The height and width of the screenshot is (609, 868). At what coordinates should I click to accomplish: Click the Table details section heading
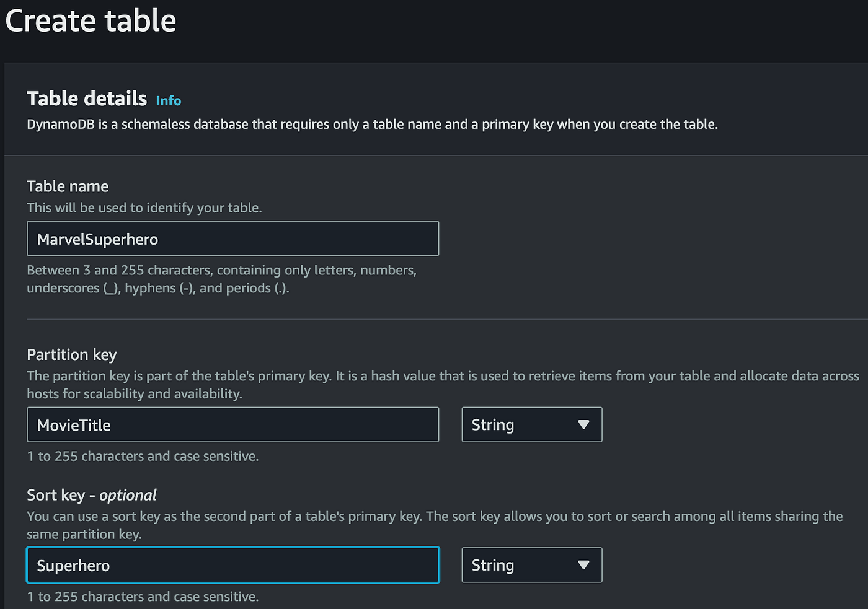(x=87, y=99)
